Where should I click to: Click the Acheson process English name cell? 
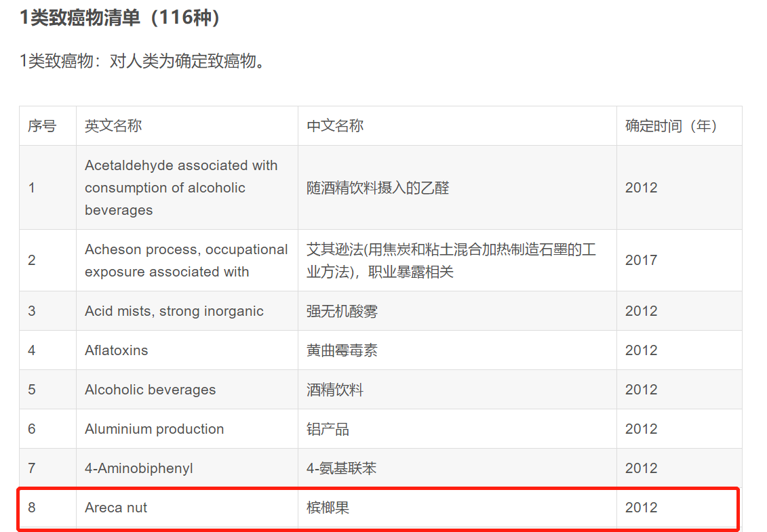186,260
